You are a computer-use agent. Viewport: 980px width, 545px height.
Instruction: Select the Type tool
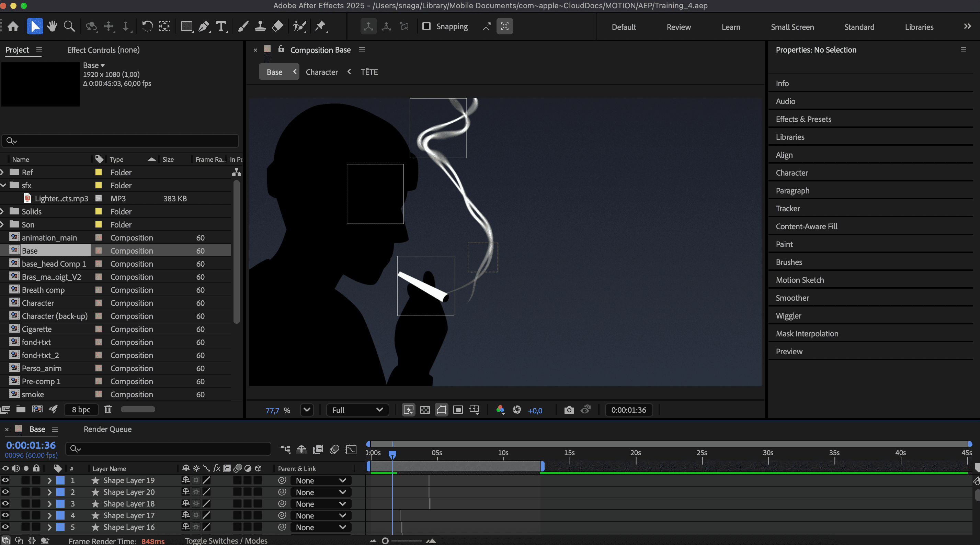pos(221,26)
